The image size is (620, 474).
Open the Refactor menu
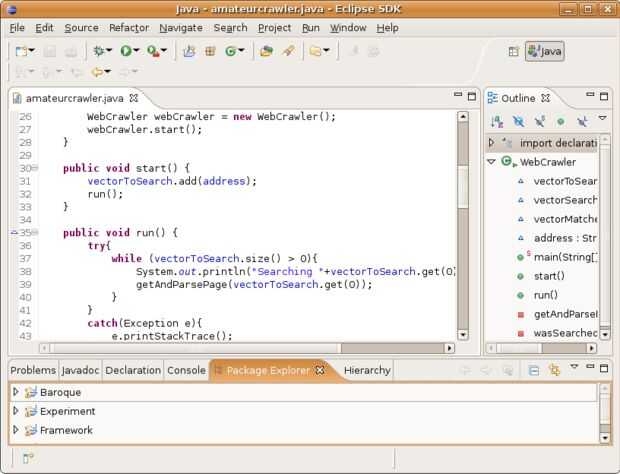[128, 28]
